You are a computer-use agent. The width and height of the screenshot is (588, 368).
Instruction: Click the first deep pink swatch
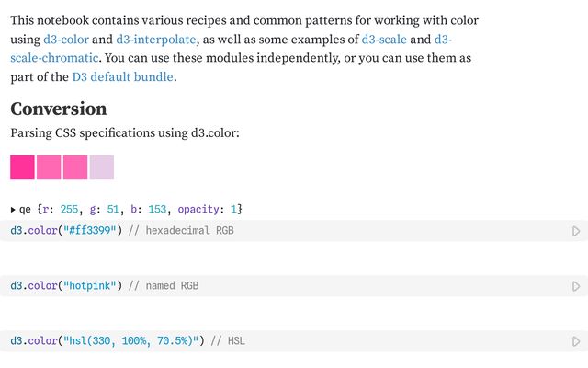pos(22,167)
